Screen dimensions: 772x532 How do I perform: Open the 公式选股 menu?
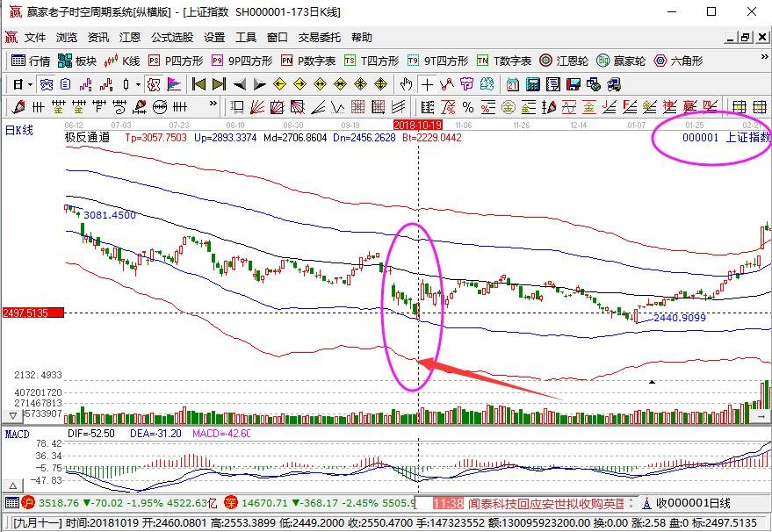[172, 38]
